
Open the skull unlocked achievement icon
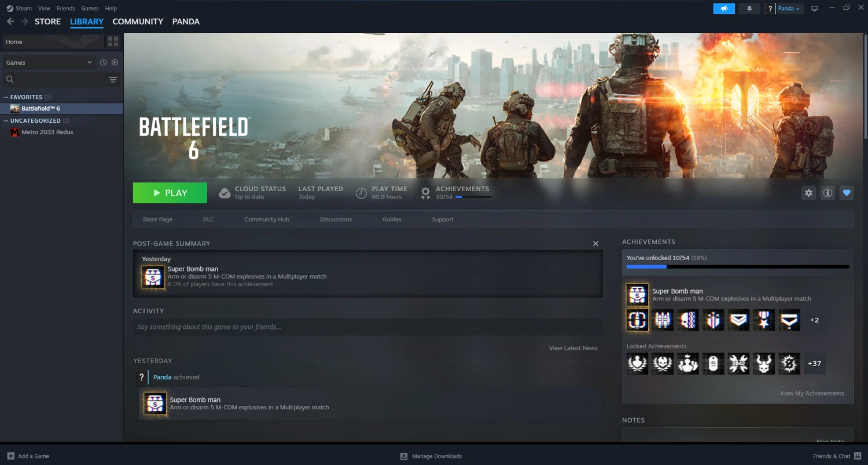(x=689, y=320)
